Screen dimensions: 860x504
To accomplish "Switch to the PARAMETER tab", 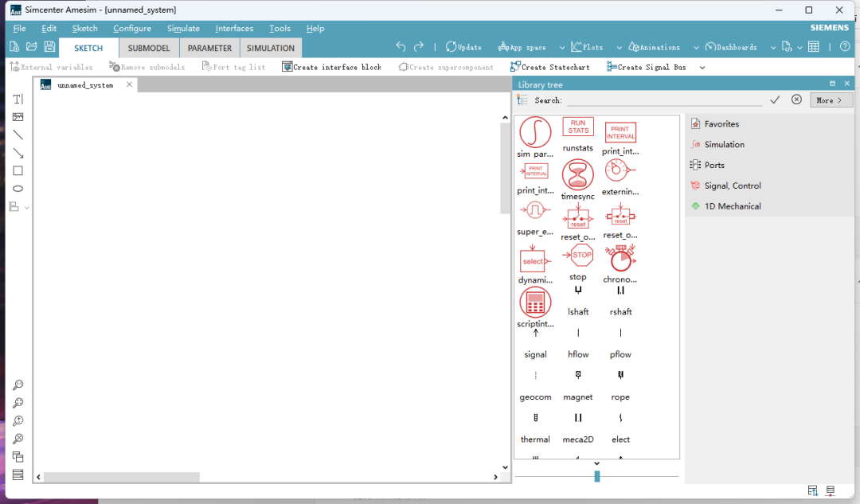I will click(x=209, y=49).
